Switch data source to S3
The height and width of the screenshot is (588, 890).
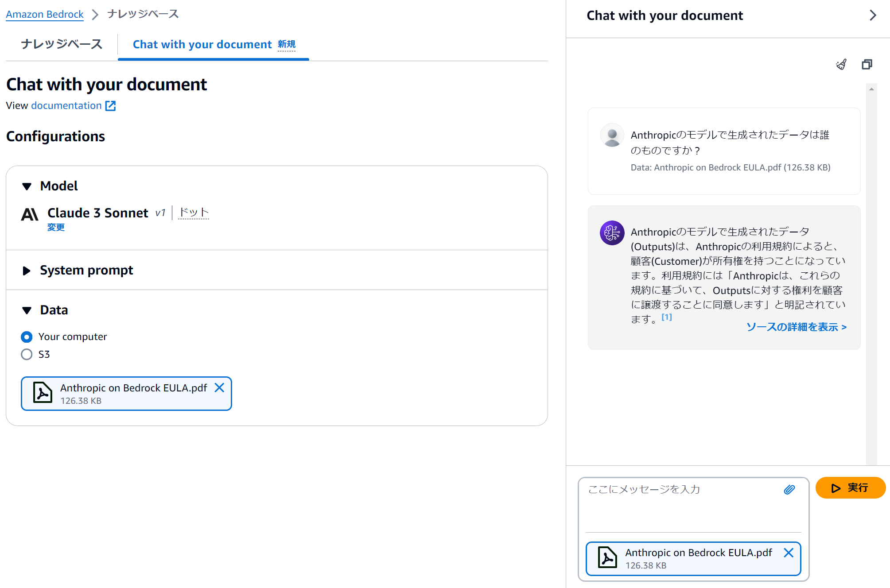point(27,354)
